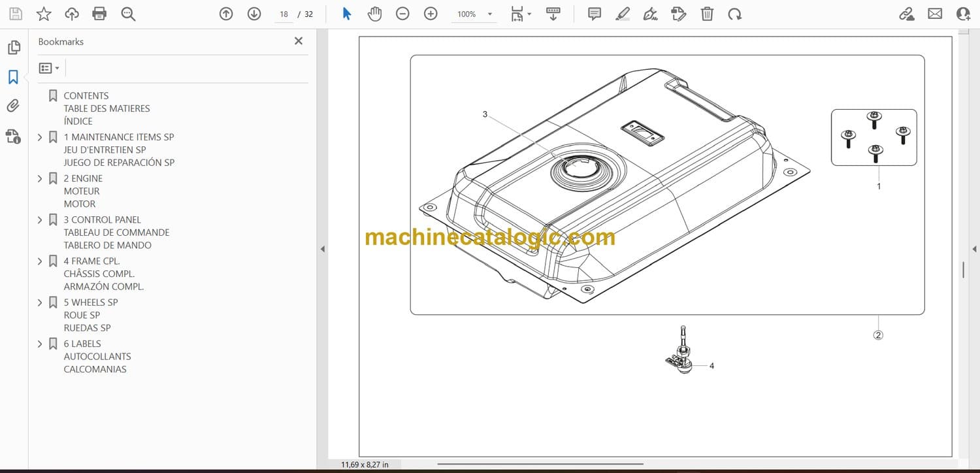Expand the 4 FRAME CPL. bookmark
The width and height of the screenshot is (980, 473).
(40, 261)
